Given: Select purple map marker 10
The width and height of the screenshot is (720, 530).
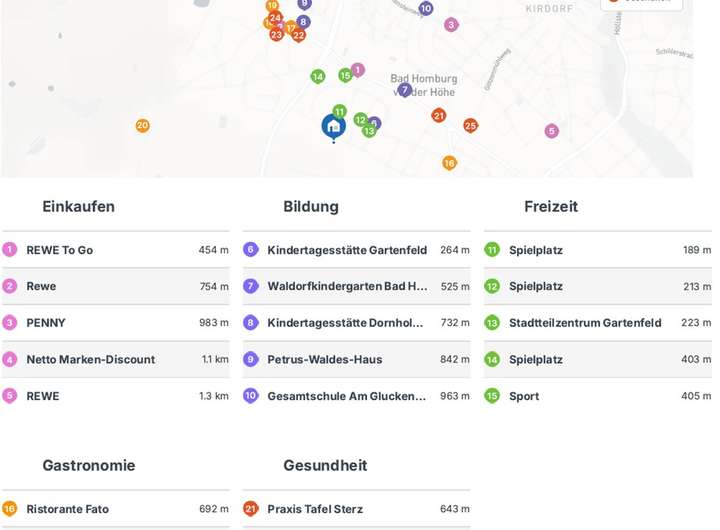Looking at the screenshot, I should (426, 8).
